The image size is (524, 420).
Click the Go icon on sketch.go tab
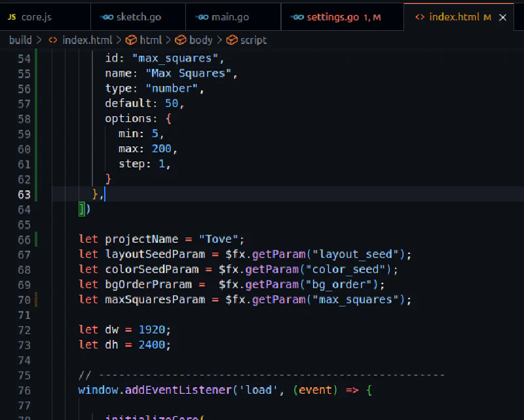tap(107, 17)
